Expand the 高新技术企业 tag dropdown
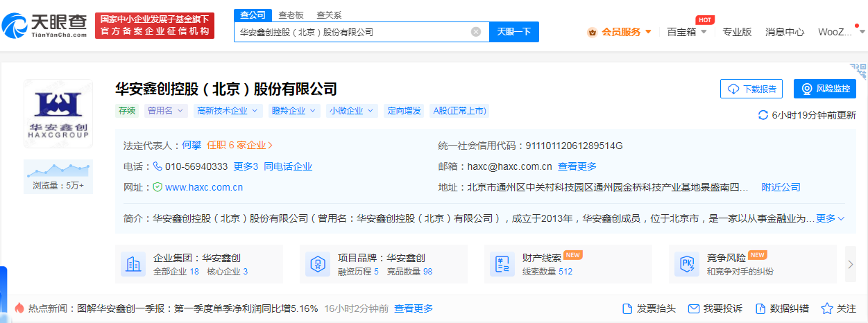868x323 pixels. point(228,110)
